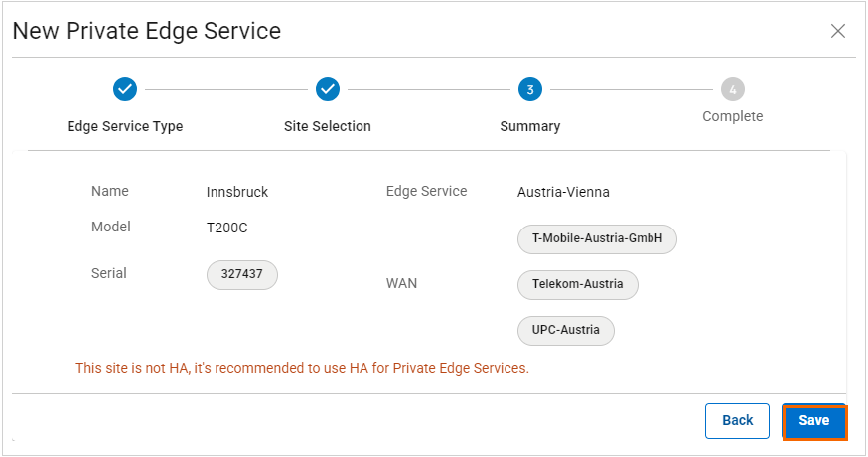Click the dialog title New Private Edge Service
868x457 pixels.
coord(147,31)
